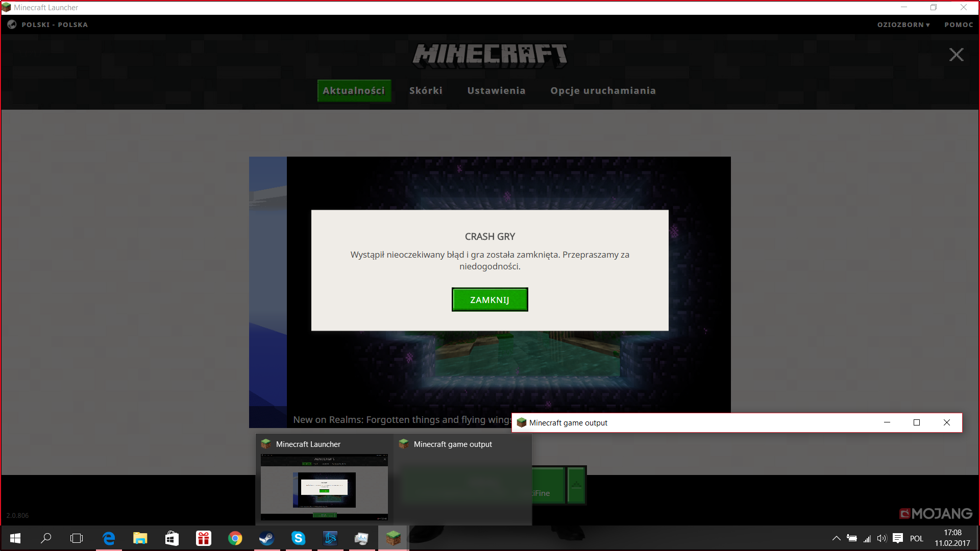Screen dimensions: 980x551
Task: Click the ZAMKNIJ button in crash dialog
Action: [x=489, y=300]
